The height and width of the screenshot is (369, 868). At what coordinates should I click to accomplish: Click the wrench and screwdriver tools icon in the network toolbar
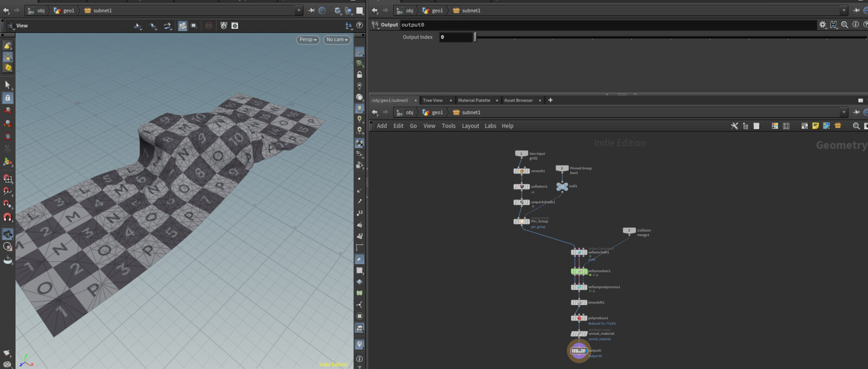(735, 126)
